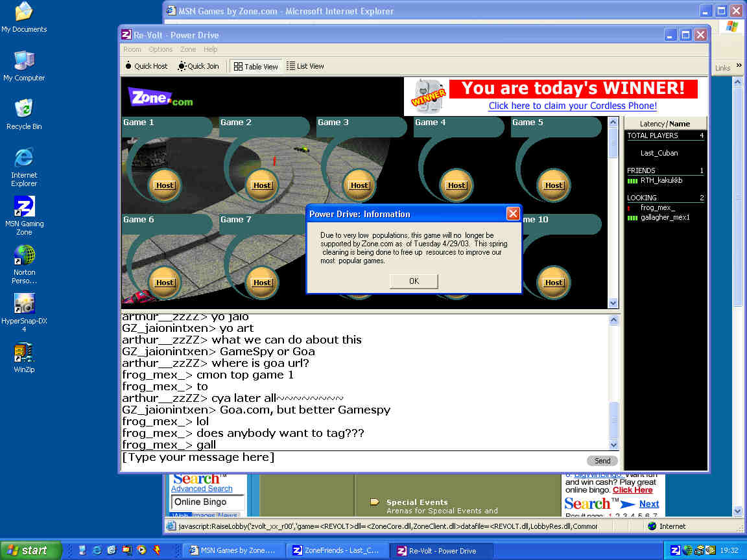Click the WINNER cordless phone image
The width and height of the screenshot is (747, 560).
[x=428, y=96]
